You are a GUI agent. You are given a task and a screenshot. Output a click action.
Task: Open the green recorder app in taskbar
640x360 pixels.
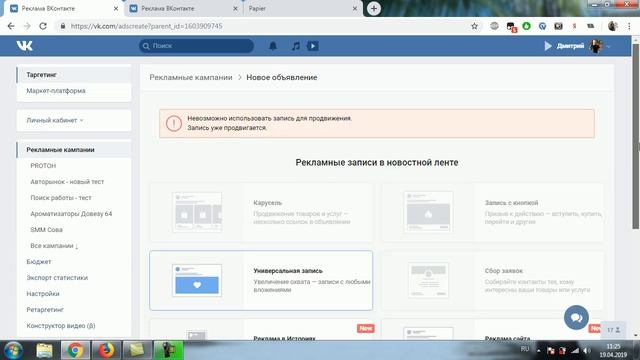(168, 350)
